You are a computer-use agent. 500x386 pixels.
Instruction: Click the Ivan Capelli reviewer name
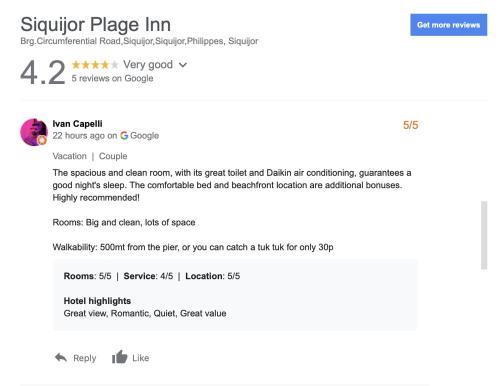[77, 124]
